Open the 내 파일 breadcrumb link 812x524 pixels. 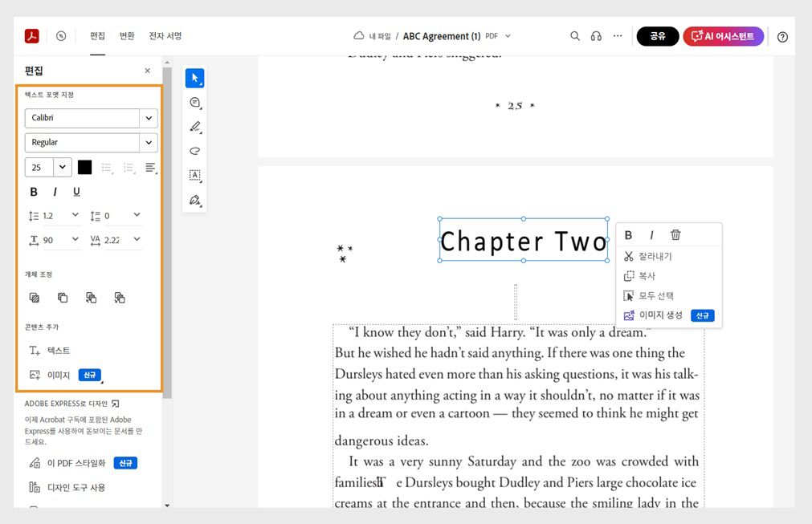point(380,36)
